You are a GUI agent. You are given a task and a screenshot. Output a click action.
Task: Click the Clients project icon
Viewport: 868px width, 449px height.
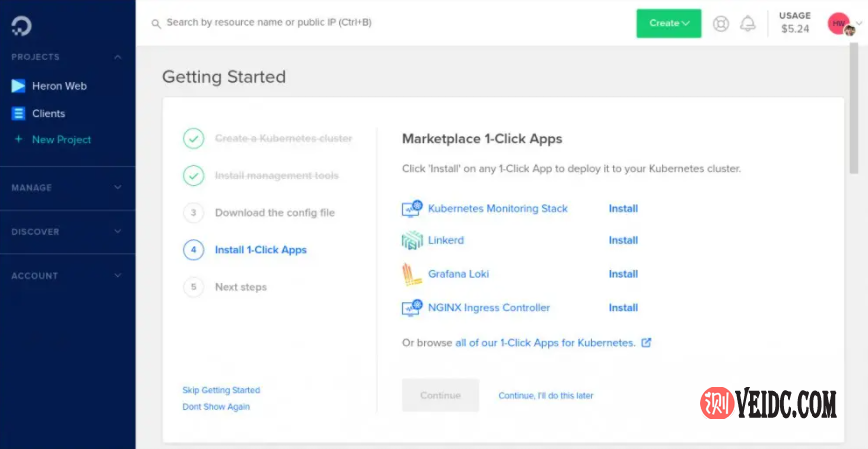18,114
